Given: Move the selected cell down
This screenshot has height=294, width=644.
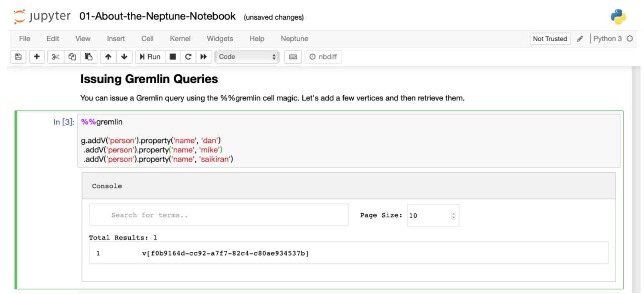Looking at the screenshot, I should (x=124, y=57).
